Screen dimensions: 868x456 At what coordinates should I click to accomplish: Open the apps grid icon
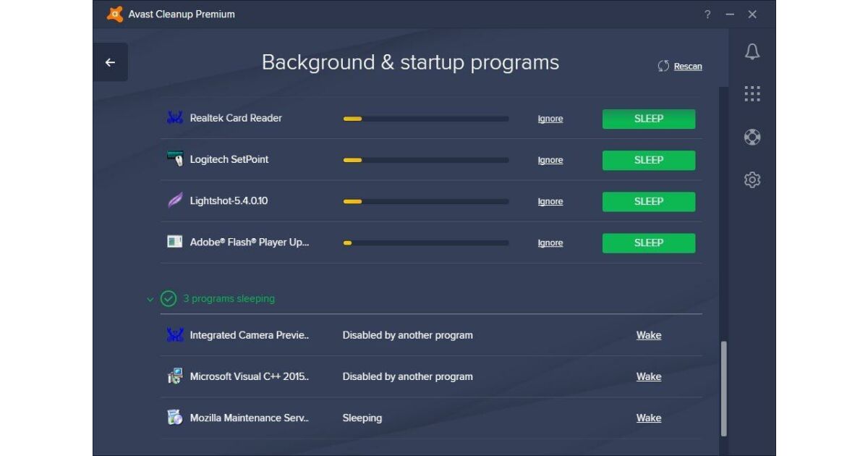(752, 94)
